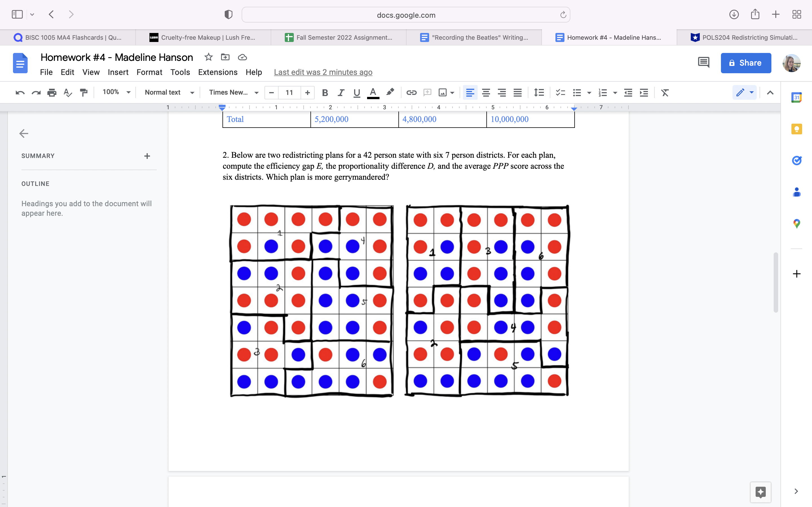Open the Last edit was 2 minutes ago link
The width and height of the screenshot is (812, 507).
(x=323, y=72)
